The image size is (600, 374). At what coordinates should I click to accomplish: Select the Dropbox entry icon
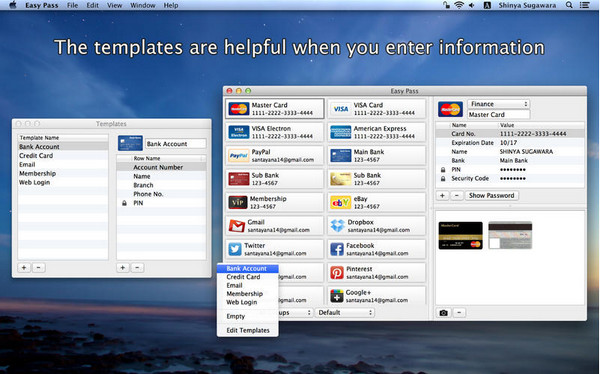[x=338, y=226]
